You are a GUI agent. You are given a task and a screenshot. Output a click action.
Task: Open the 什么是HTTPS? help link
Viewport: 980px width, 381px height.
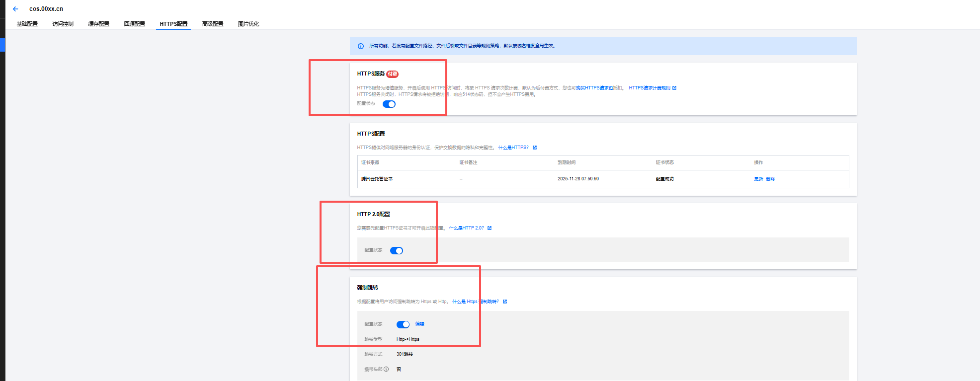coord(513,148)
